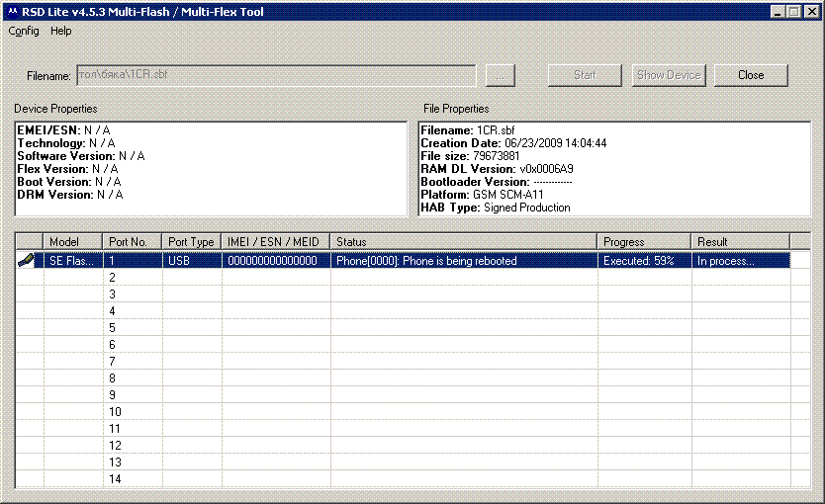Image resolution: width=825 pixels, height=504 pixels.
Task: Click the Status column header
Action: coord(464,242)
